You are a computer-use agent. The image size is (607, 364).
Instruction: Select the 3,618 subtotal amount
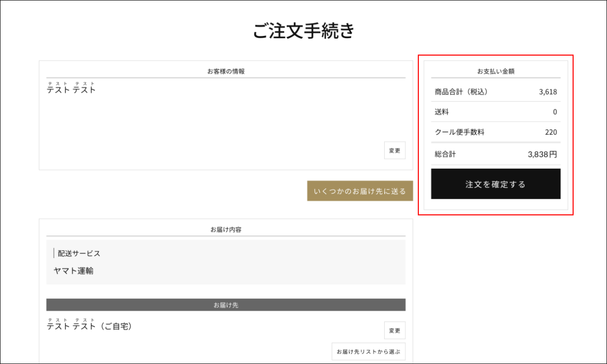pos(548,92)
